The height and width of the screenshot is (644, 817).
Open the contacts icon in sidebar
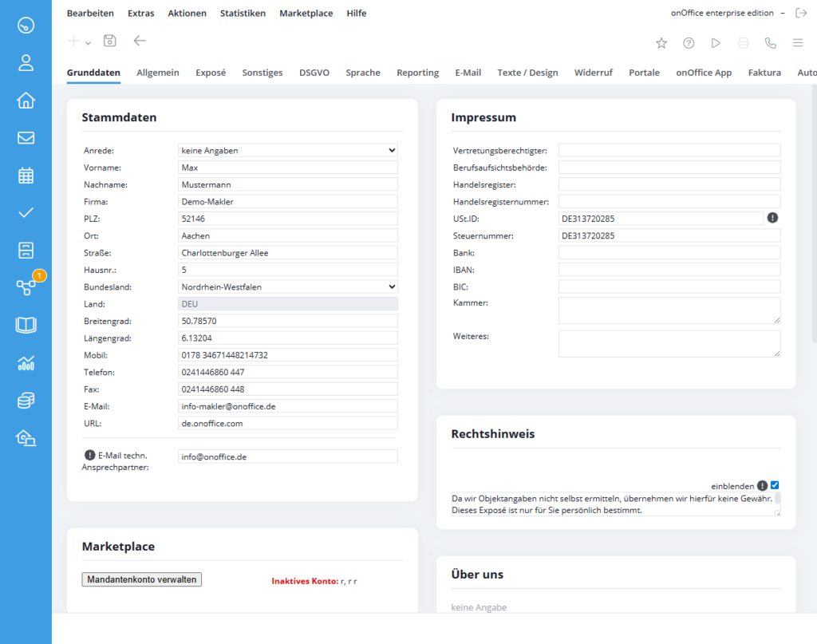pos(26,63)
